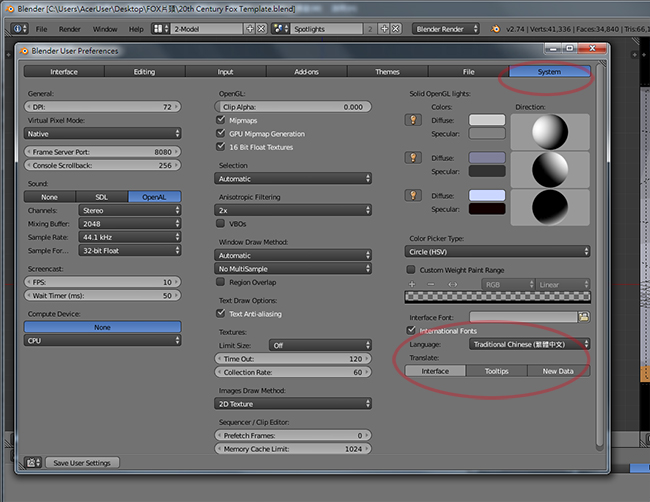The width and height of the screenshot is (650, 502).
Task: Click first light direction sphere
Action: 550,132
